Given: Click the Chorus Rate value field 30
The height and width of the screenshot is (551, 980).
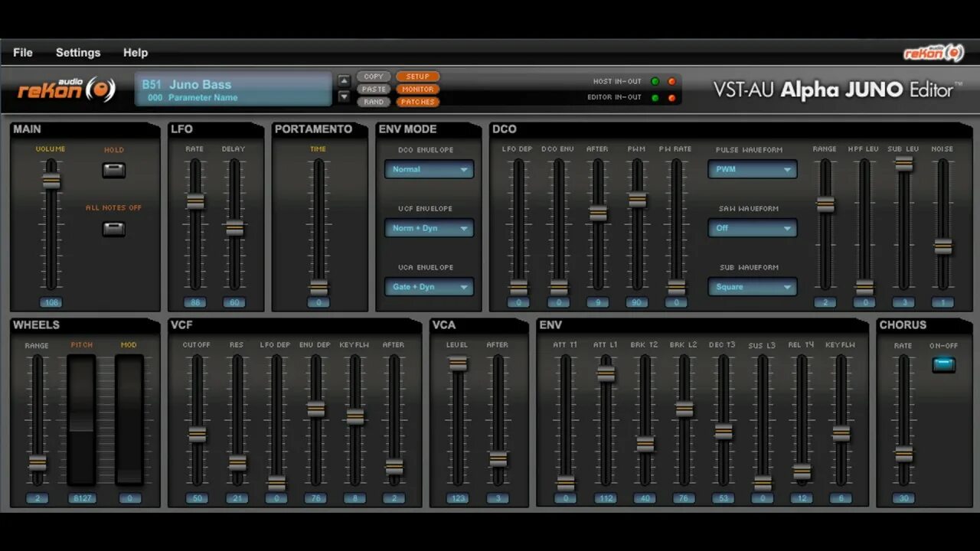Looking at the screenshot, I should 904,498.
